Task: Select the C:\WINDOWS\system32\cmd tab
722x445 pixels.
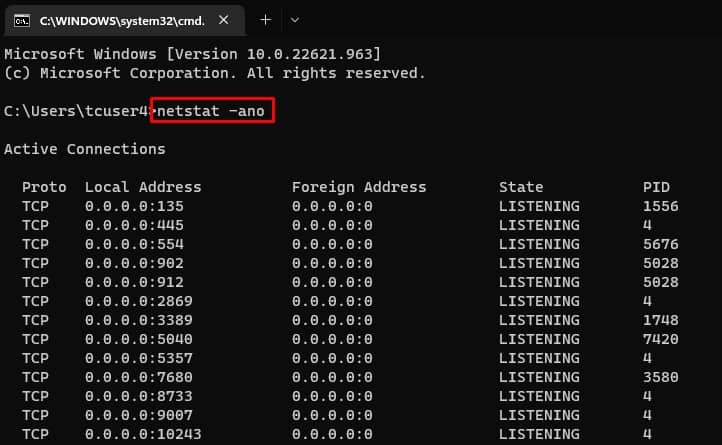Action: (124, 21)
